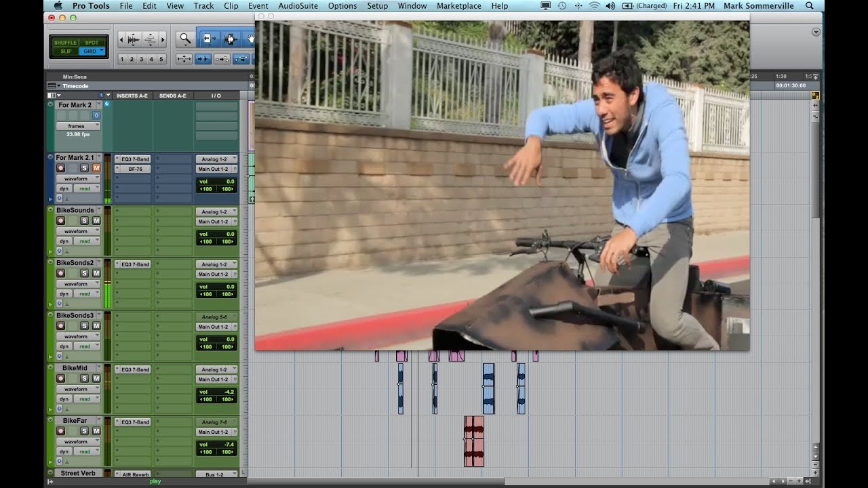Viewport: 868px width, 488px height.
Task: Open the Bus 1-2 selector on Street Verb
Action: click(x=217, y=474)
